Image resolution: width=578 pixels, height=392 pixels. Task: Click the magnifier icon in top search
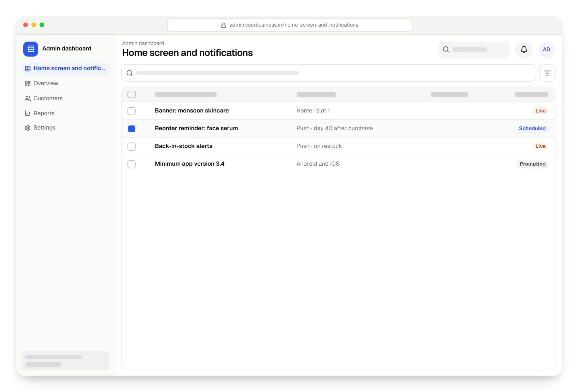tap(446, 49)
